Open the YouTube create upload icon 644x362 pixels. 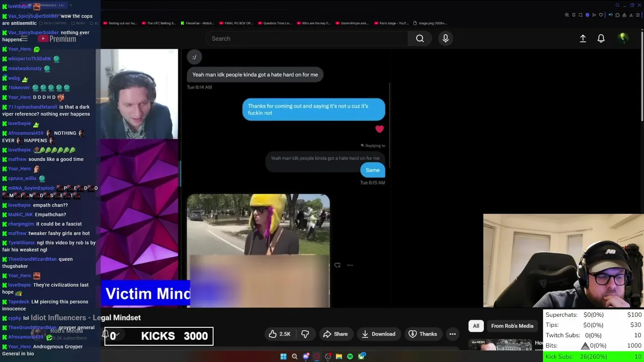pyautogui.click(x=583, y=38)
